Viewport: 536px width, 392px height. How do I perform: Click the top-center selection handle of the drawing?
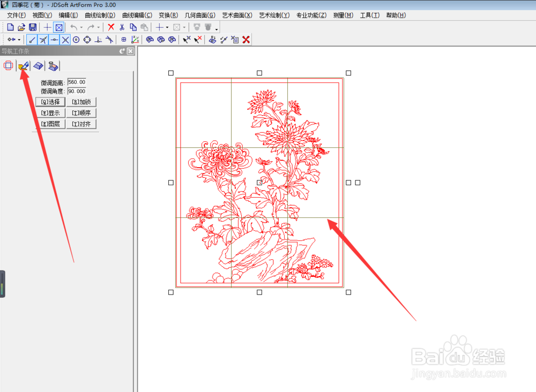pos(259,73)
